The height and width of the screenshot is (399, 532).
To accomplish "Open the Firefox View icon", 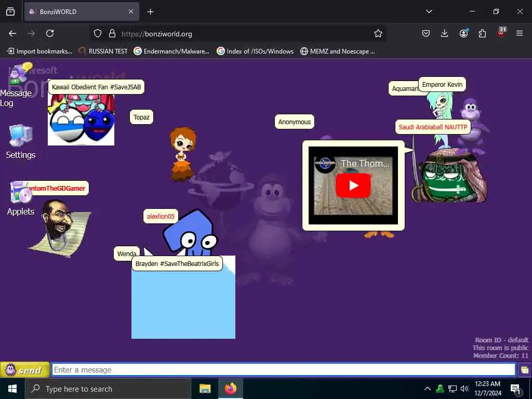I will pos(10,11).
